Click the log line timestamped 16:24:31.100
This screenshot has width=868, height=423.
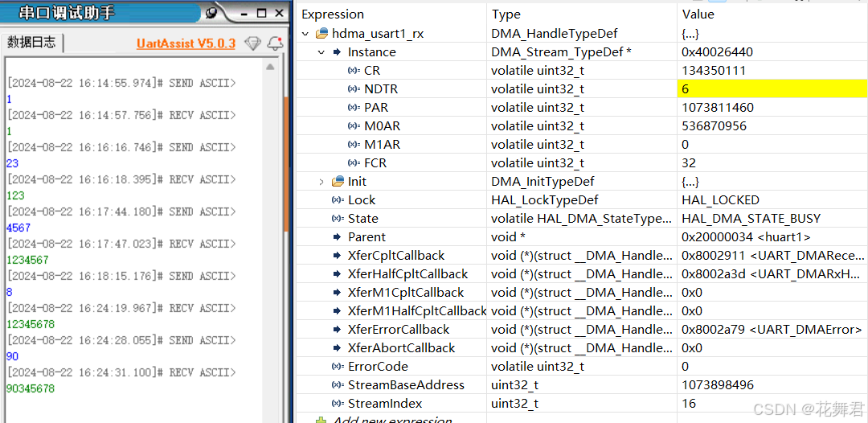point(121,372)
